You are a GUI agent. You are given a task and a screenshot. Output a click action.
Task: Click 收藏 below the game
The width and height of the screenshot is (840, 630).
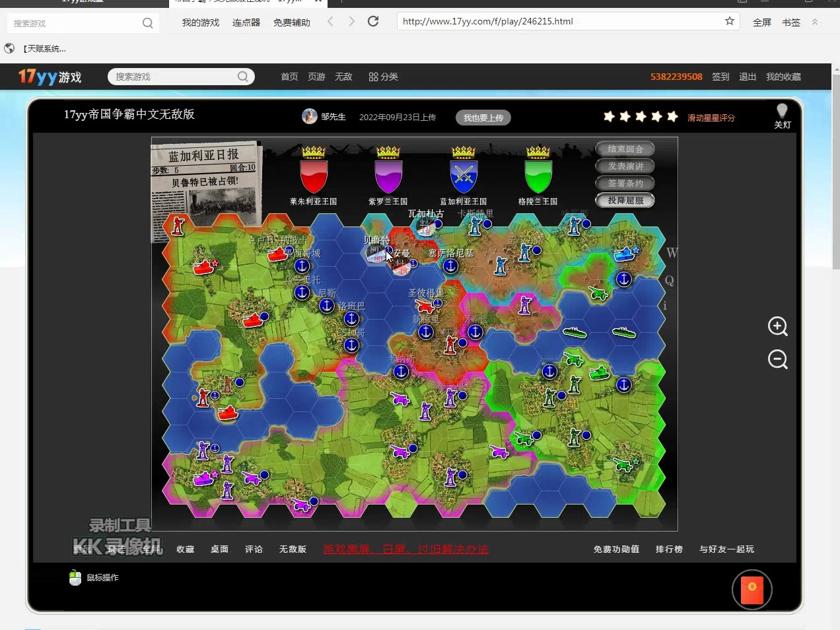[186, 549]
